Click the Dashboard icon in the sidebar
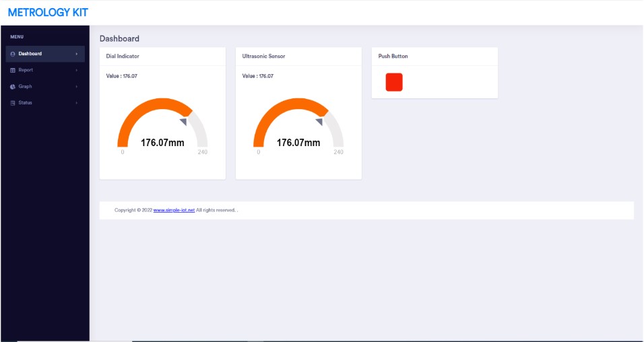 13,54
